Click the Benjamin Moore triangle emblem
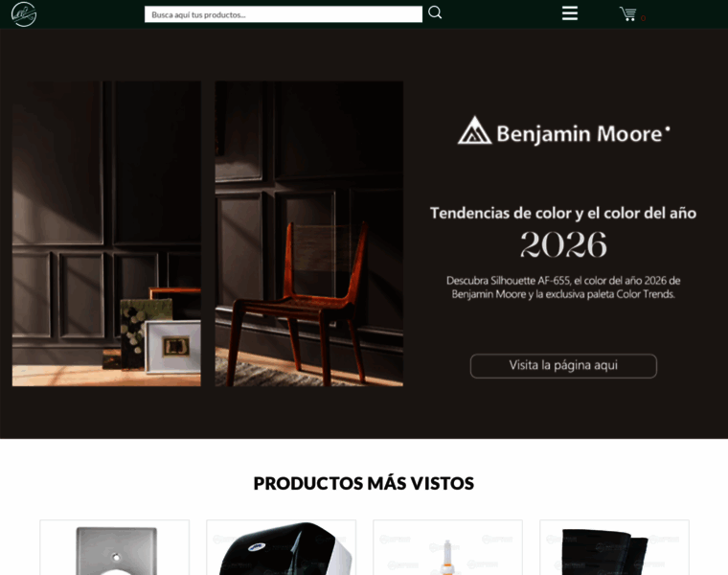Image resolution: width=728 pixels, height=575 pixels. click(x=474, y=130)
